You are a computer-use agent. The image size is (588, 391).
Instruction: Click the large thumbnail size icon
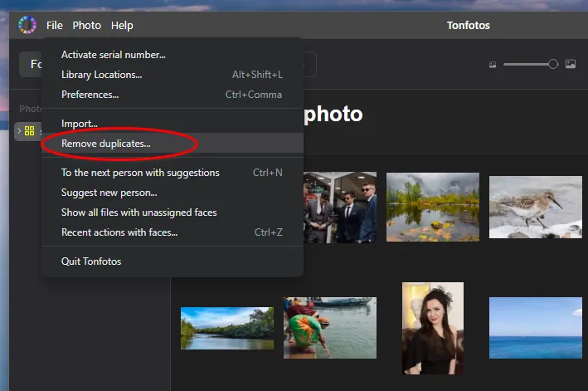[x=571, y=64]
